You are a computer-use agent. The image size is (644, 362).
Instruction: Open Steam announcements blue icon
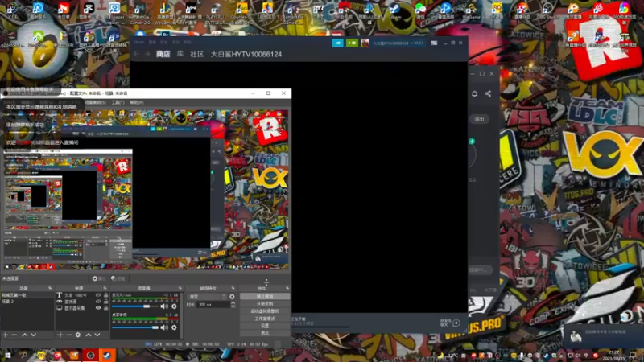[x=337, y=43]
